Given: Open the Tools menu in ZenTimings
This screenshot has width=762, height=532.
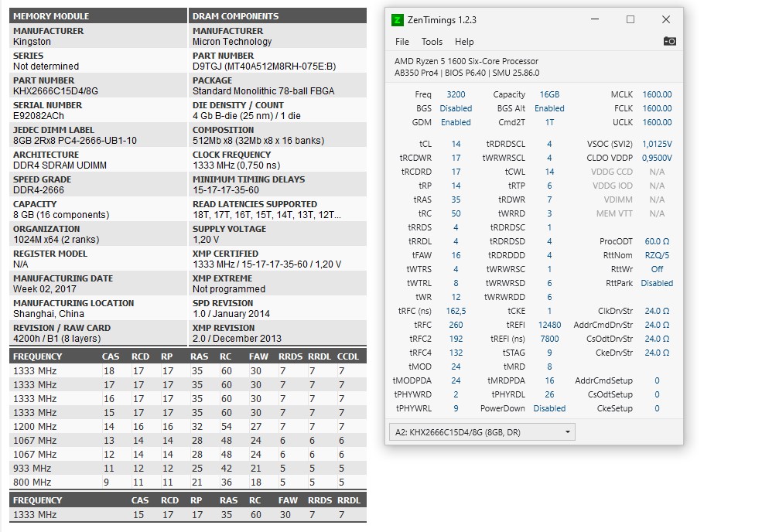Looking at the screenshot, I should coord(432,42).
